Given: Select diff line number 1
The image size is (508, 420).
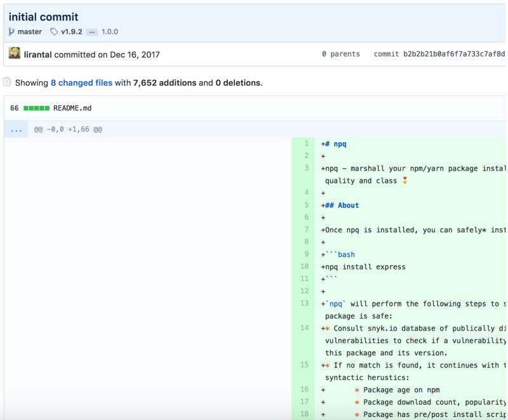Looking at the screenshot, I should click(x=305, y=144).
